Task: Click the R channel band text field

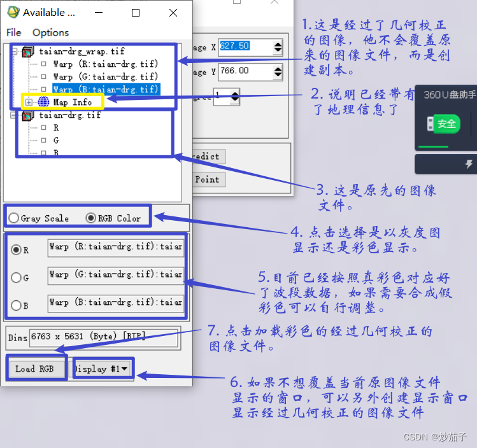Action: click(116, 248)
